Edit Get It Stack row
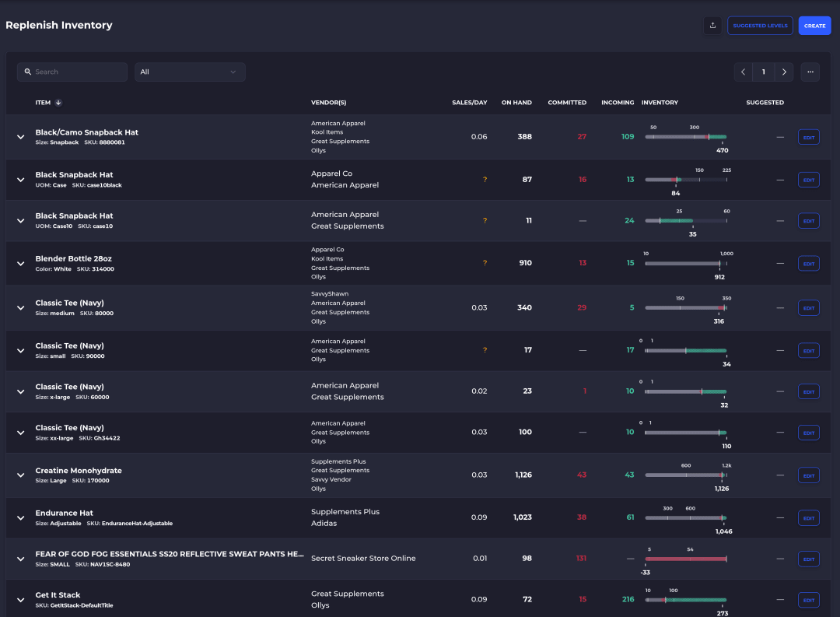 808,600
